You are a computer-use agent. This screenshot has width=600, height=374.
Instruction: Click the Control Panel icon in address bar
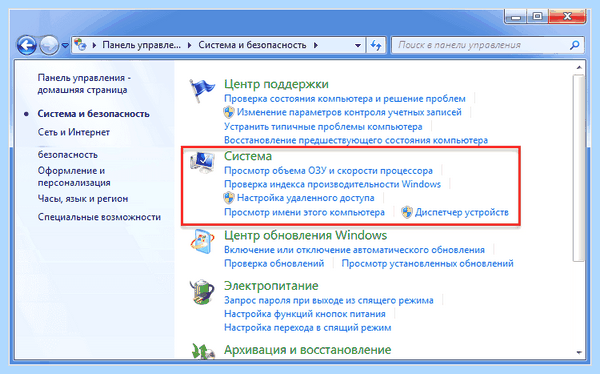click(x=80, y=45)
